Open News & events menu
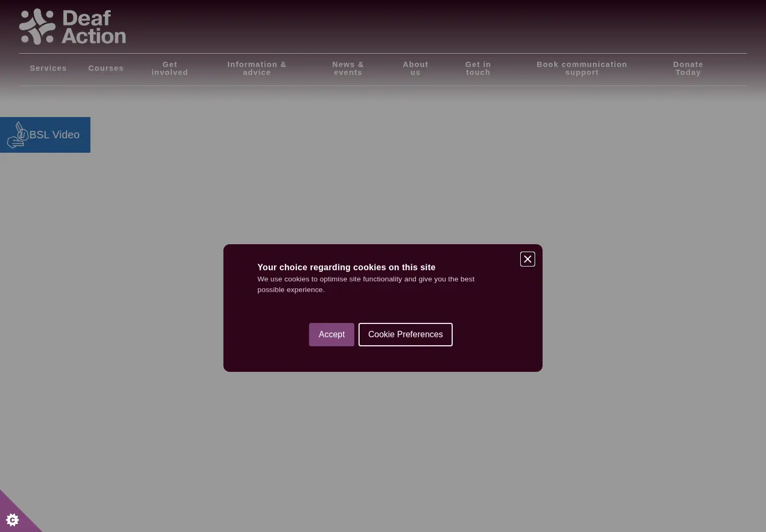The image size is (766, 532). [348, 68]
